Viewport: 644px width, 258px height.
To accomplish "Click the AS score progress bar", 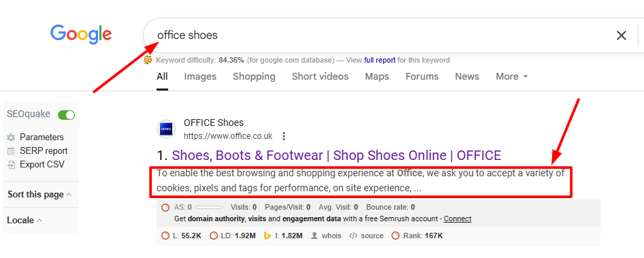I will [209, 208].
